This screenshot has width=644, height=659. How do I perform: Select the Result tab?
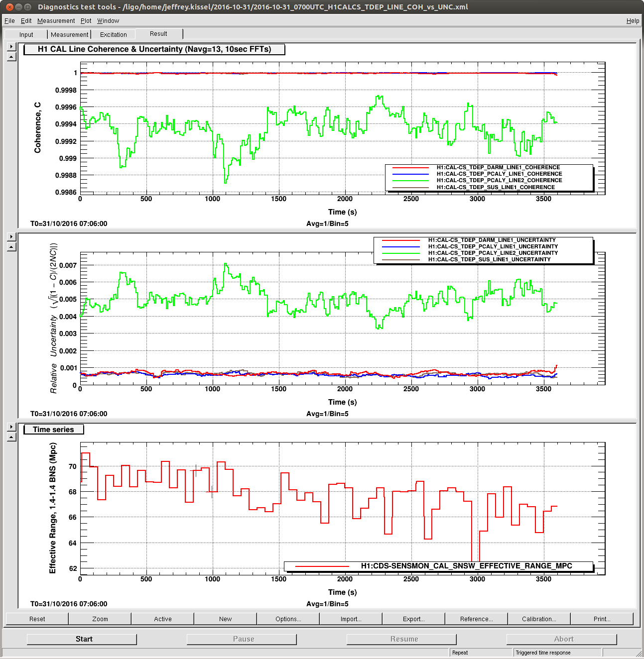(158, 34)
